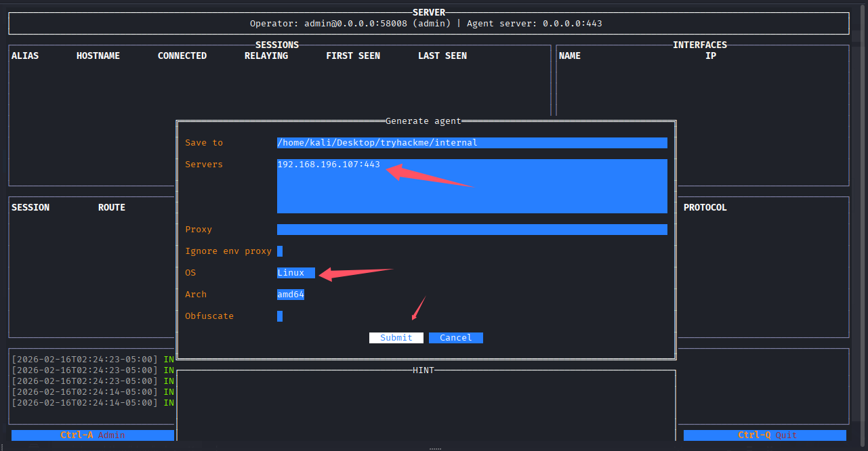Screen dimensions: 868x451
Task: Focus the Save to path field
Action: 472,143
